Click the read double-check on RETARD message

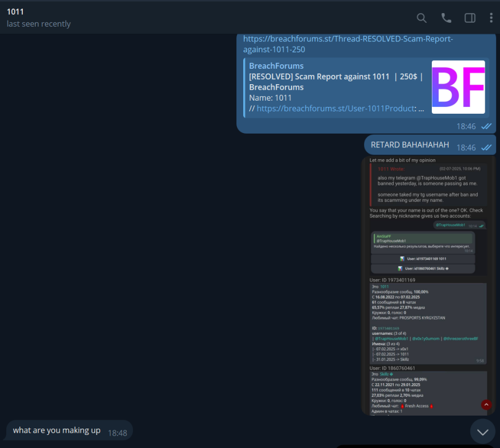click(x=486, y=147)
